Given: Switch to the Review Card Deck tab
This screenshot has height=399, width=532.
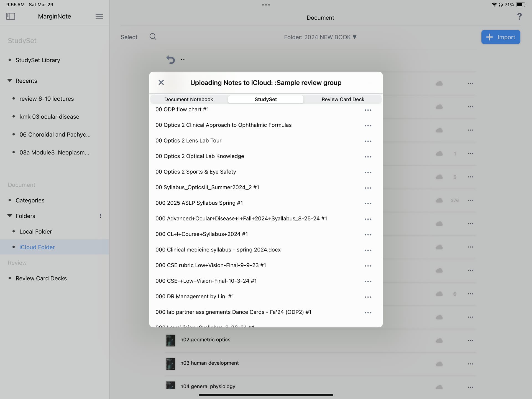Looking at the screenshot, I should [x=343, y=99].
